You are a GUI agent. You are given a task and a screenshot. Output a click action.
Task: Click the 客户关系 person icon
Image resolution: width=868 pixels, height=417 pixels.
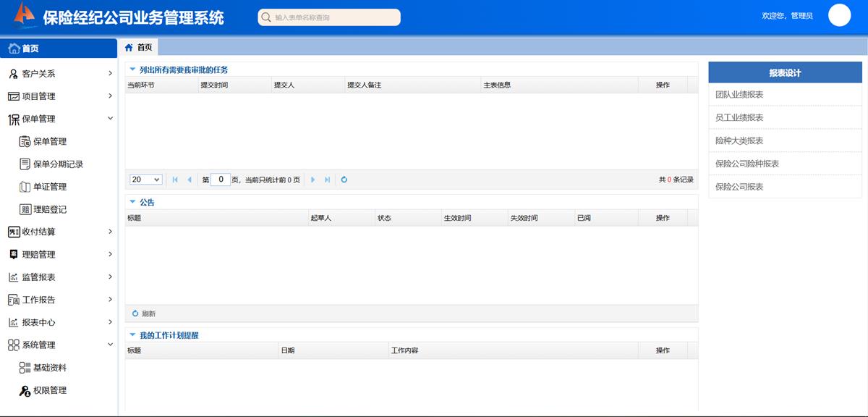[14, 74]
